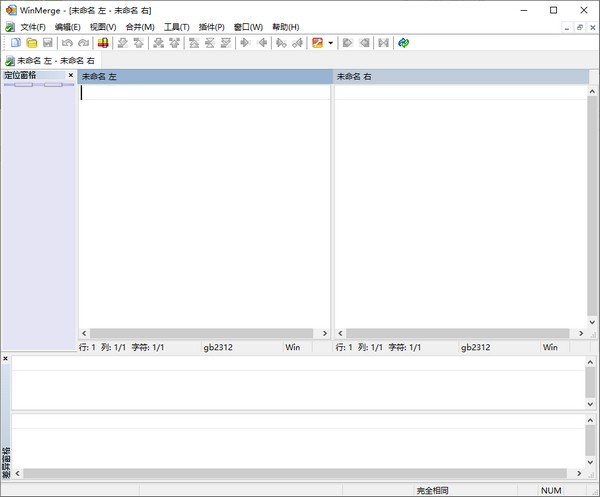Close the 定位窗格 location pane
Viewport: 600px width, 497px height.
point(71,76)
